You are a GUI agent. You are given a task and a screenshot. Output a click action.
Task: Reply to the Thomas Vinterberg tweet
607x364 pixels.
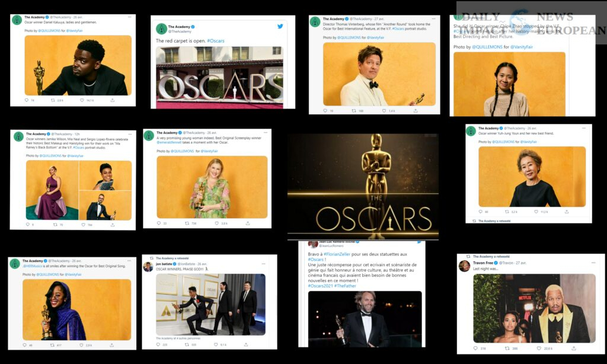(325, 111)
